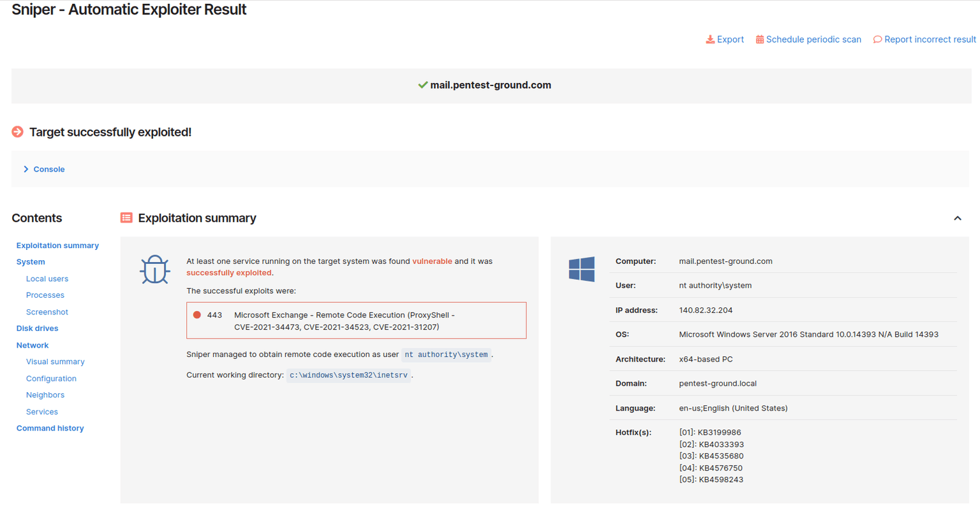Click the Exploitation summary list icon
This screenshot has width=980, height=512.
[x=126, y=218]
